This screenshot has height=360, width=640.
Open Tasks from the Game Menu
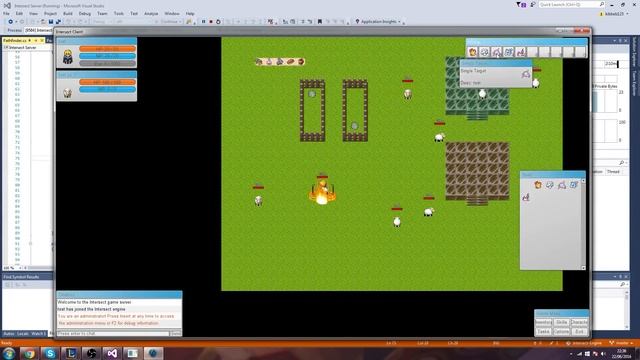[x=544, y=332]
